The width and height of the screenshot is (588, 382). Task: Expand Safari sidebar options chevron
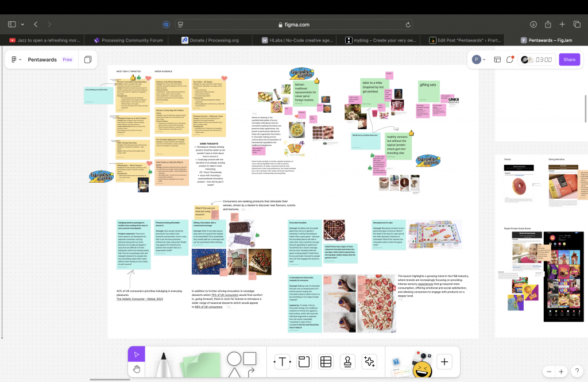pos(22,24)
